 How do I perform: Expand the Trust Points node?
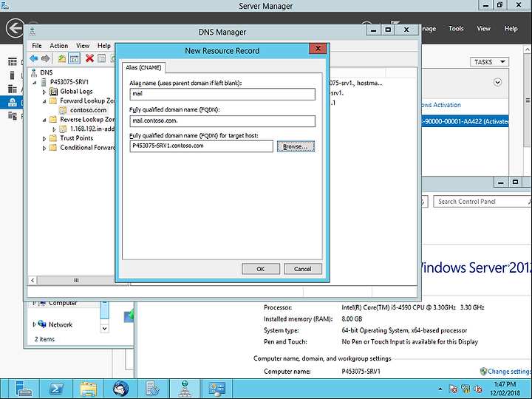click(44, 138)
